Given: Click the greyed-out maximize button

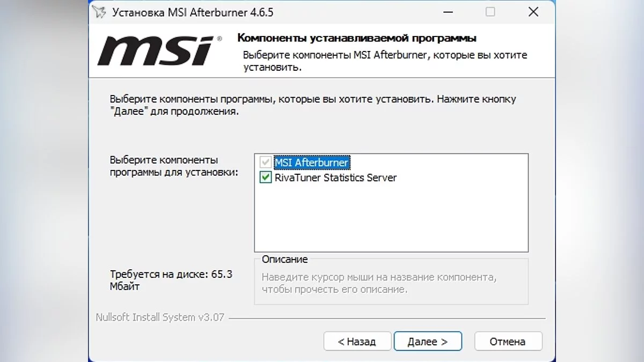Looking at the screenshot, I should click(x=490, y=12).
